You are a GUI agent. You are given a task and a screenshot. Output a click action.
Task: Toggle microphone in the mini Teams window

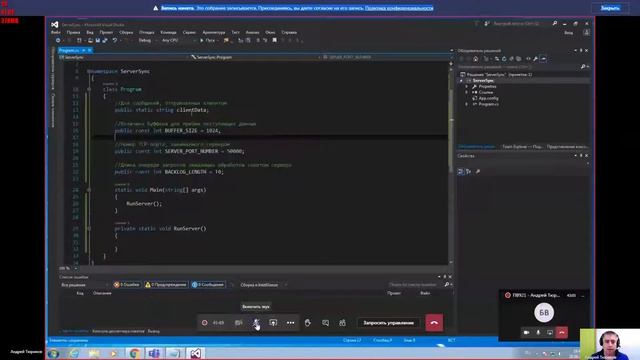pos(538,332)
